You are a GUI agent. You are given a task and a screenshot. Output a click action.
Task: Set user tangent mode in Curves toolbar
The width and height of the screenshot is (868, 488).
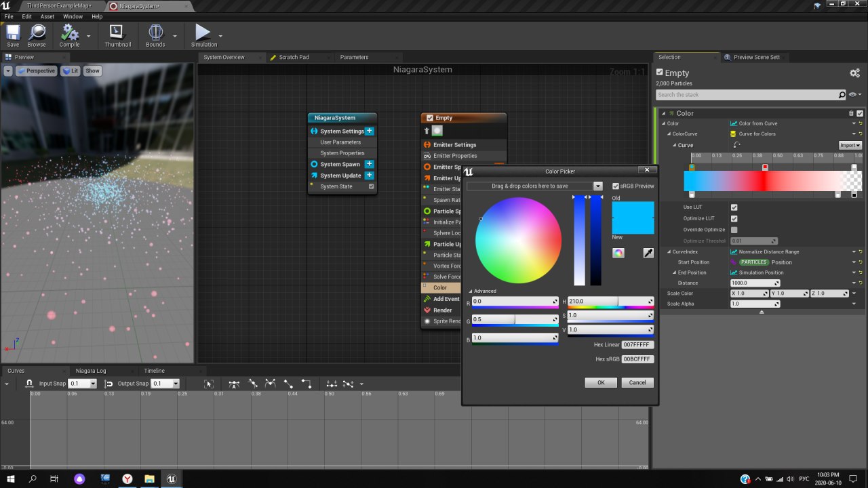(252, 384)
